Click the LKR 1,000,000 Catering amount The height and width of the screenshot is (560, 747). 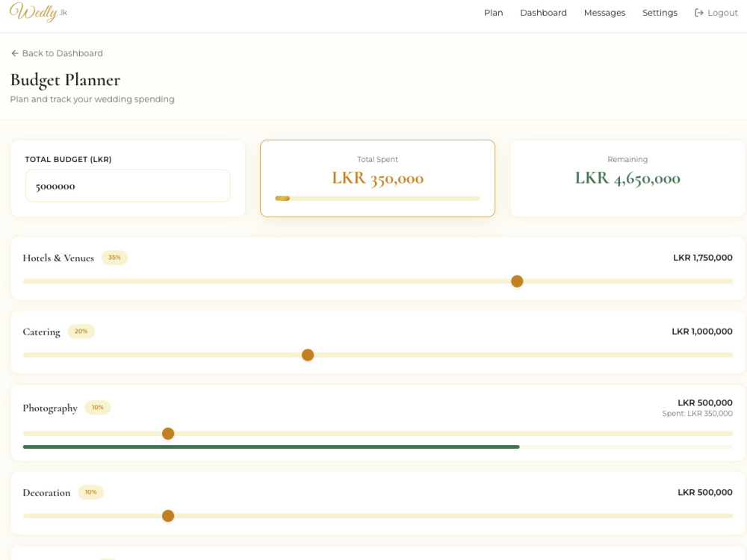click(x=702, y=332)
